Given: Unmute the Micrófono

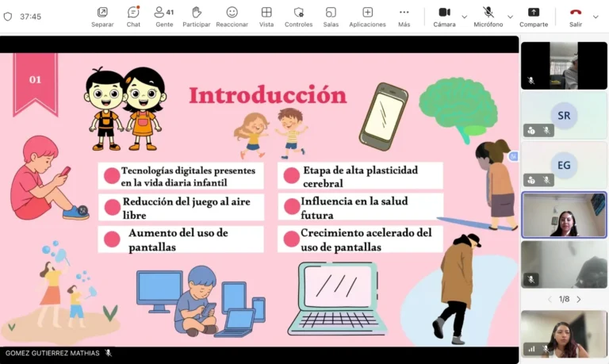Looking at the screenshot, I should [x=488, y=16].
